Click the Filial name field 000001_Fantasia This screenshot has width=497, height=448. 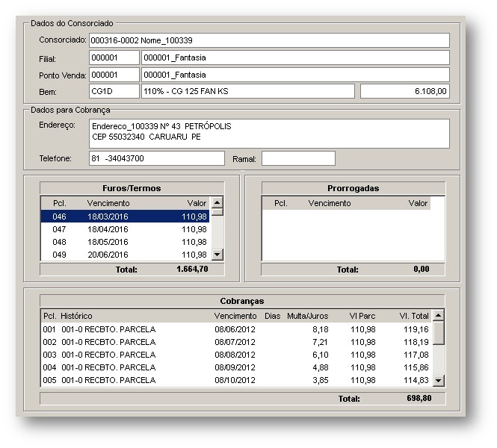click(x=295, y=57)
